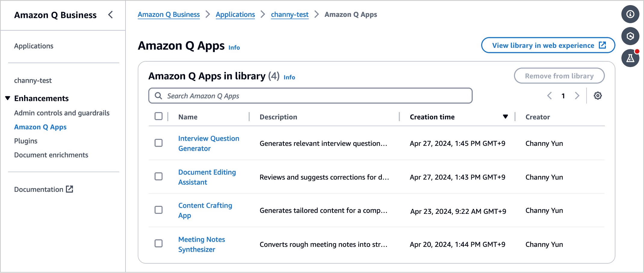
Task: Focus the Search Amazon Q Apps field
Action: click(x=310, y=96)
